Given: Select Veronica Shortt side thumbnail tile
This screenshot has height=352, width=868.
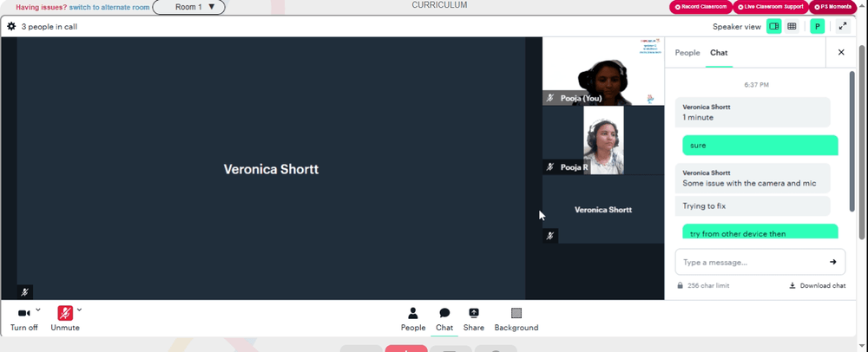Looking at the screenshot, I should (603, 210).
